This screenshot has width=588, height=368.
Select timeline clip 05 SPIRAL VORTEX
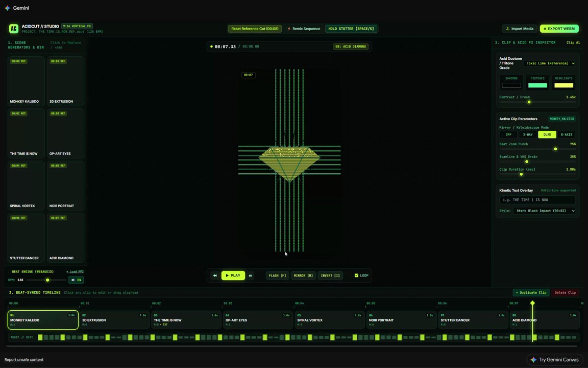(x=329, y=320)
